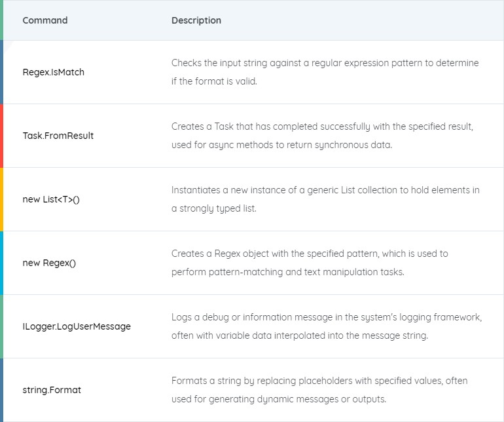Viewport: 504px width, 422px height.
Task: Click the Regex.IsMatch description text
Action: [325, 72]
